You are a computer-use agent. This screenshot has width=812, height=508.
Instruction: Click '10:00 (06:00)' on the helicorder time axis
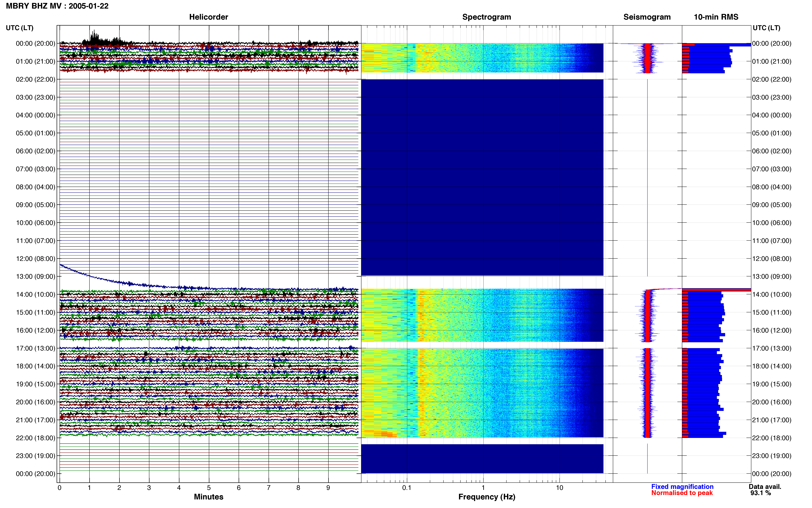tap(36, 223)
